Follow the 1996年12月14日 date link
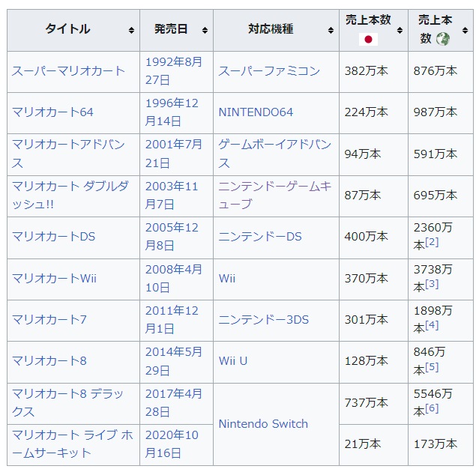The width and height of the screenshot is (476, 469). 172,112
